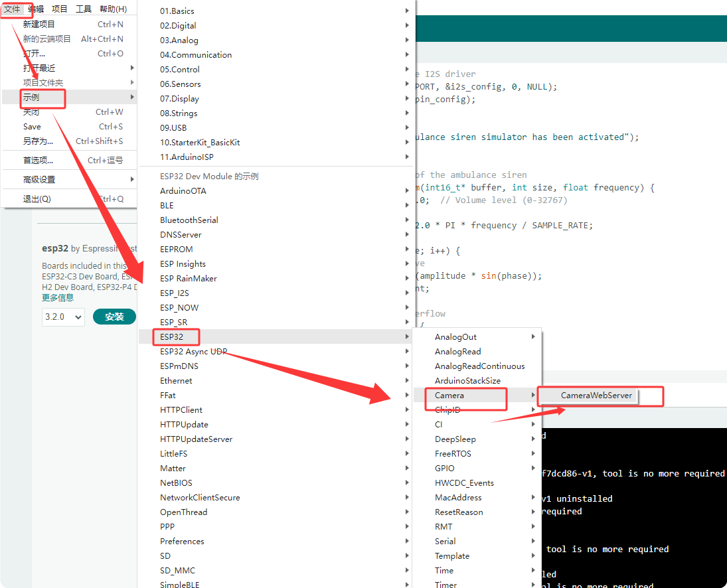Open 05.Control examples submenu
The width and height of the screenshot is (727, 588).
point(277,70)
